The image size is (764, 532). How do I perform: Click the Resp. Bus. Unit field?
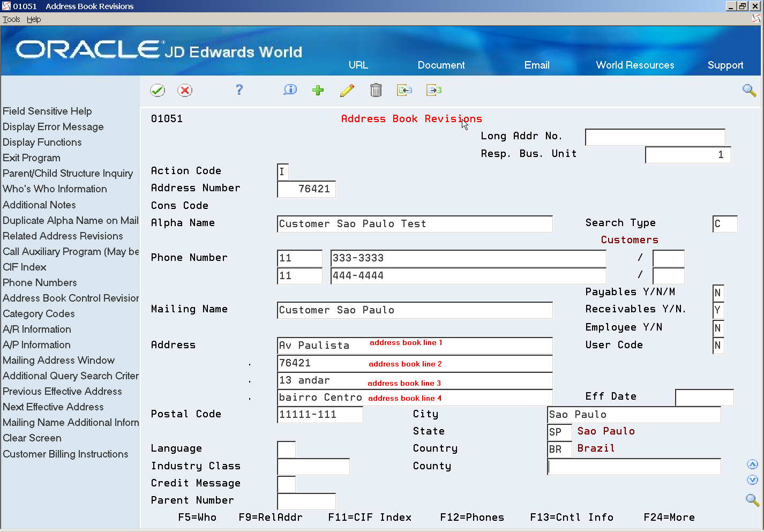tap(688, 155)
